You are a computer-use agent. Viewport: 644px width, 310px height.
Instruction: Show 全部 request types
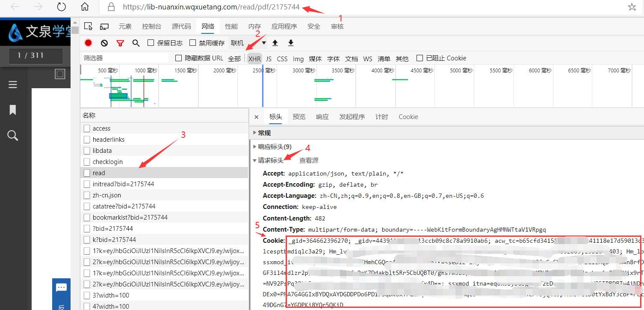234,59
